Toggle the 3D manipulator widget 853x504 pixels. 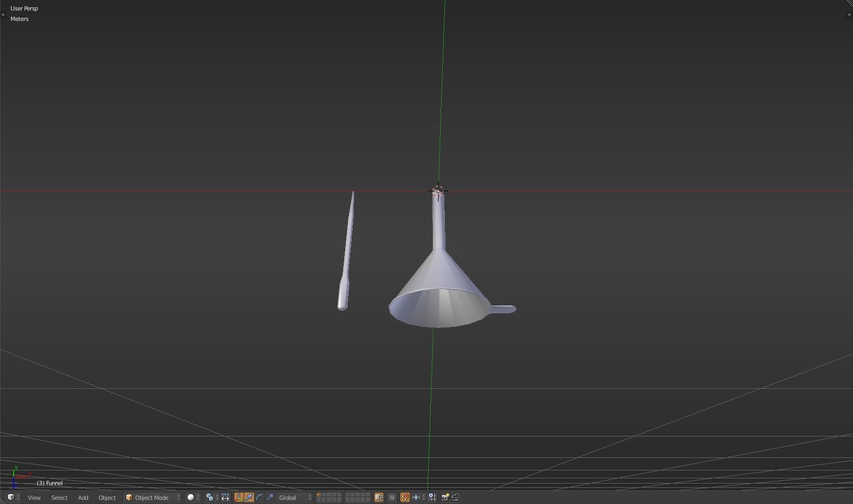239,497
